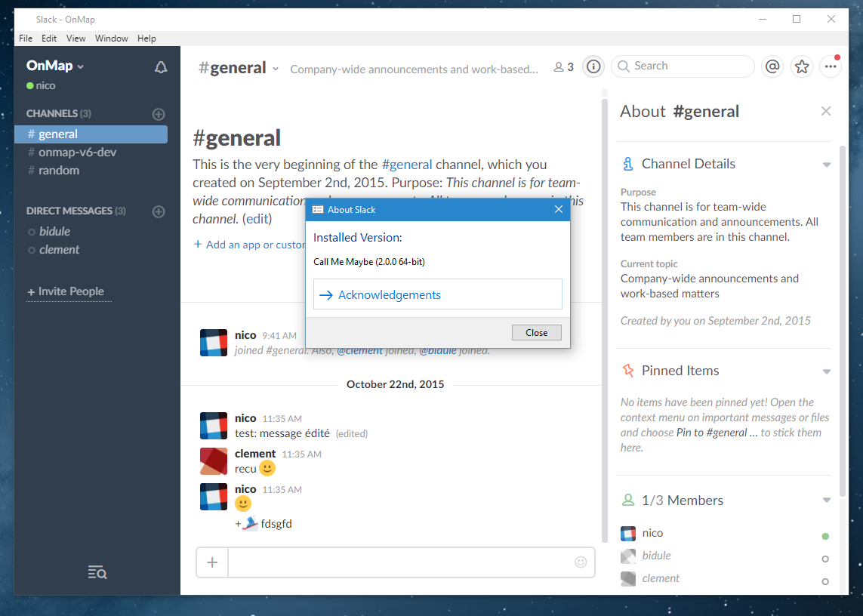Toggle channel details info icon
This screenshot has height=616, width=863.
(594, 66)
